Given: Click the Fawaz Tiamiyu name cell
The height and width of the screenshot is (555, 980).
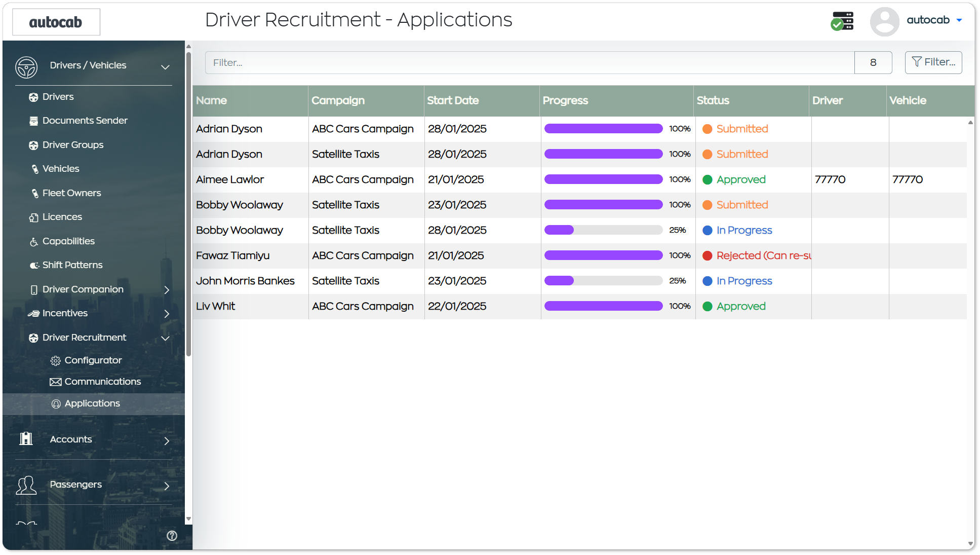Looking at the screenshot, I should click(x=251, y=255).
